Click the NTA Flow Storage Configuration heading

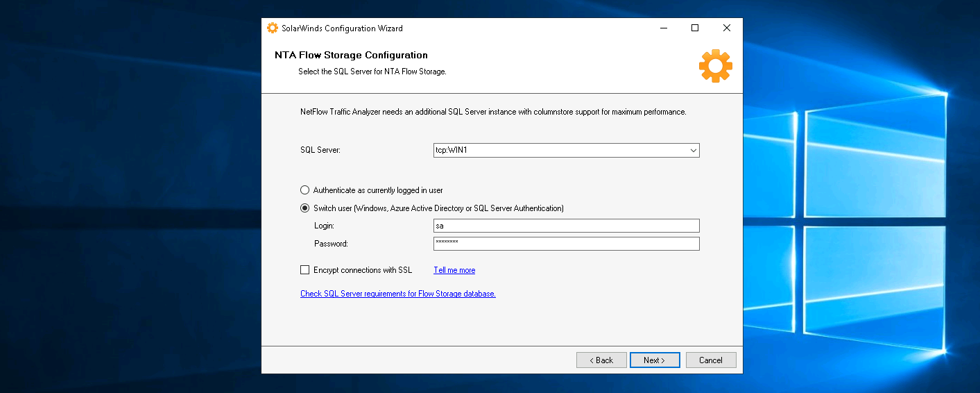[x=351, y=56]
